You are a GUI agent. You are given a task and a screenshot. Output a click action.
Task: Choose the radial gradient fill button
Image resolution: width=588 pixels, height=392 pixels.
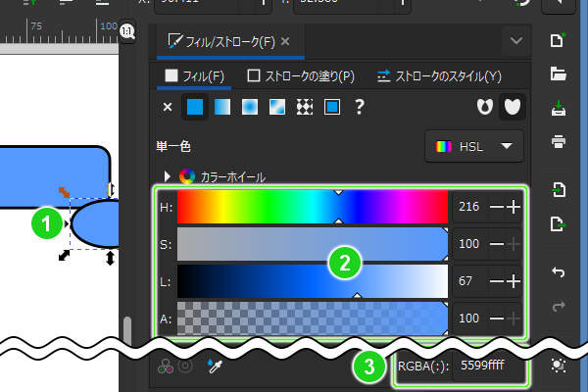[x=250, y=107]
